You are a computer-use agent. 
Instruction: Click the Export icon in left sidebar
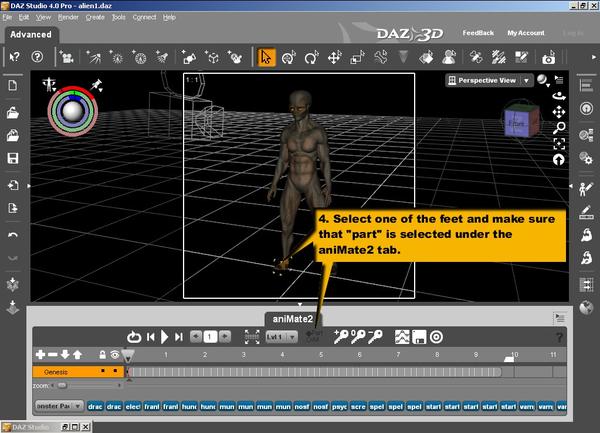pos(13,208)
